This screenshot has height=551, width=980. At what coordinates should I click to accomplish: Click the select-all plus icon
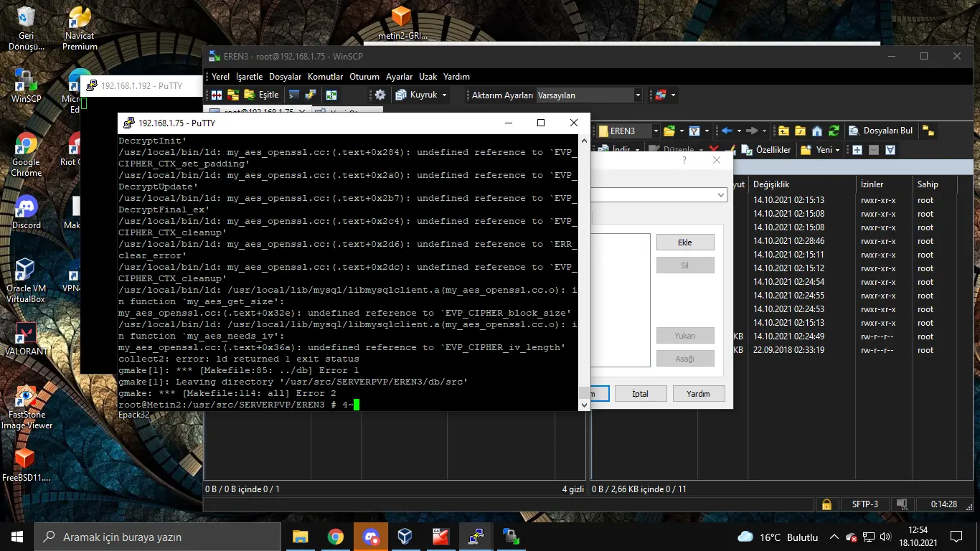(x=857, y=150)
